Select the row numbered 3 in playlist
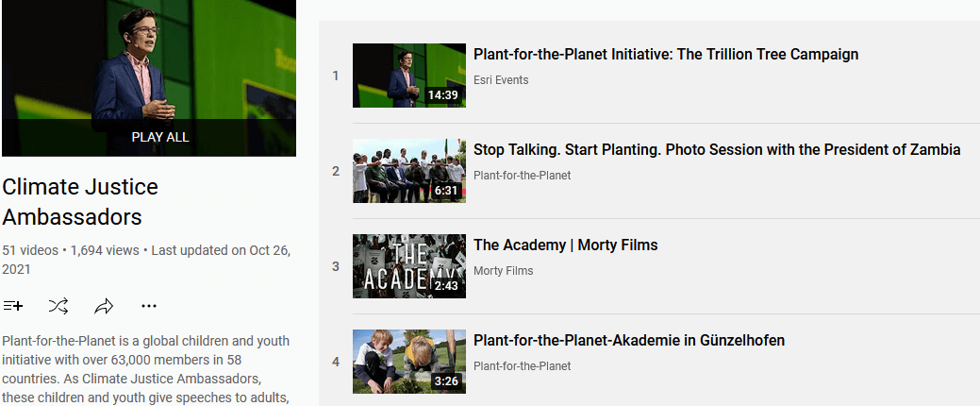Viewport: 980px width, 406px height. 649,266
